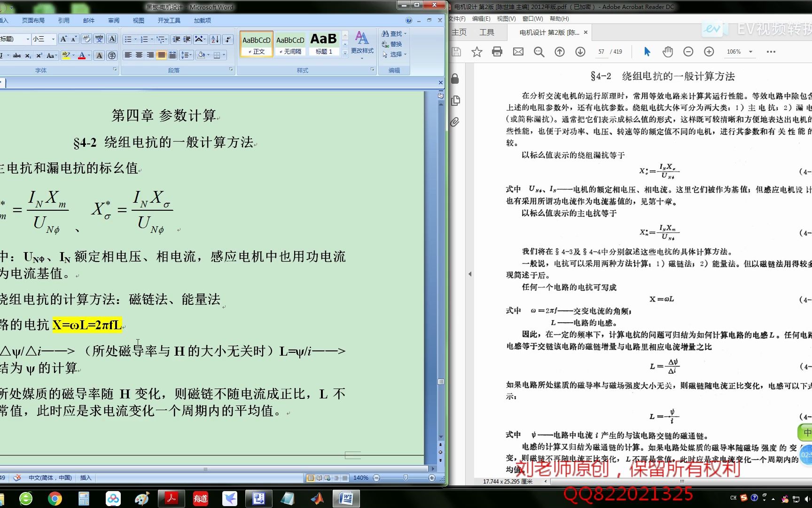Launch the font dialog box launcher

tap(115, 69)
